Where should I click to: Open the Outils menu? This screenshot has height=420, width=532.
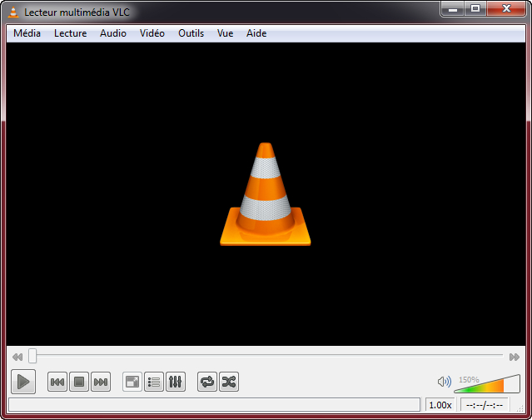tap(191, 33)
